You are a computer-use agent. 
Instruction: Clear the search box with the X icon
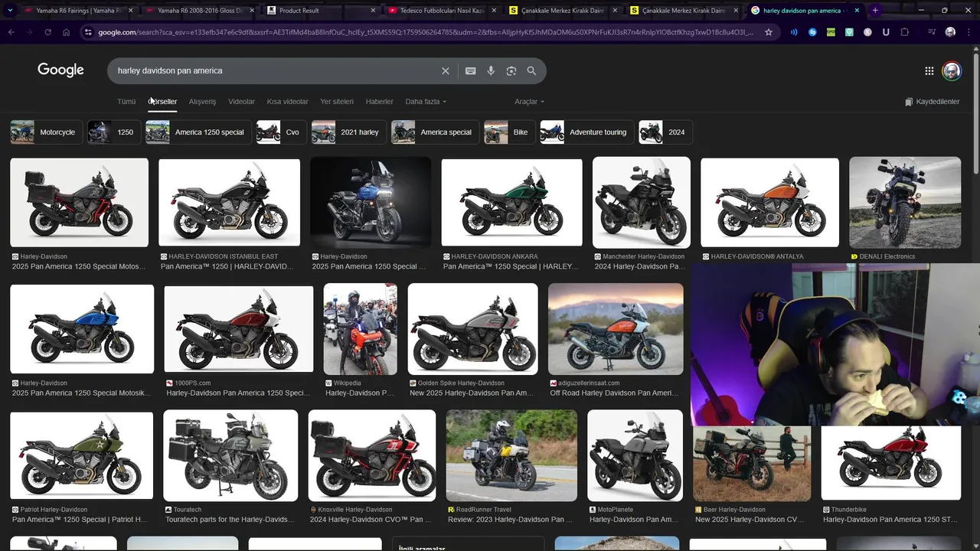pos(446,70)
